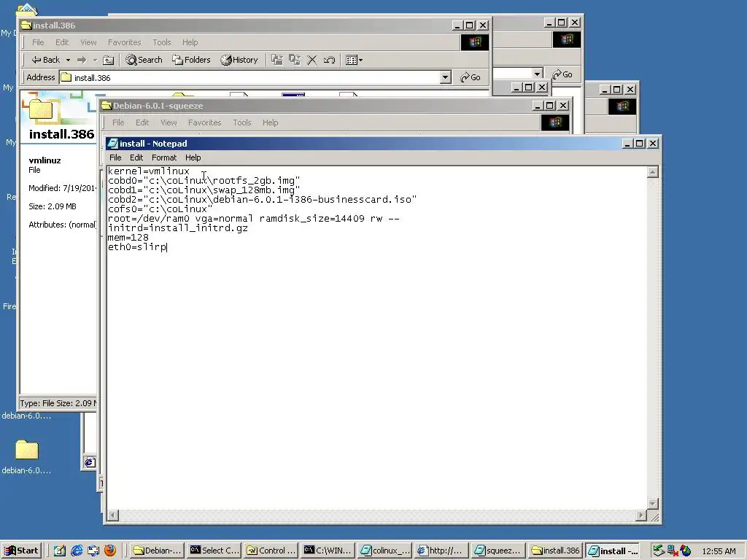Click the Notepad left scroll arrow
747x560 pixels.
113,516
